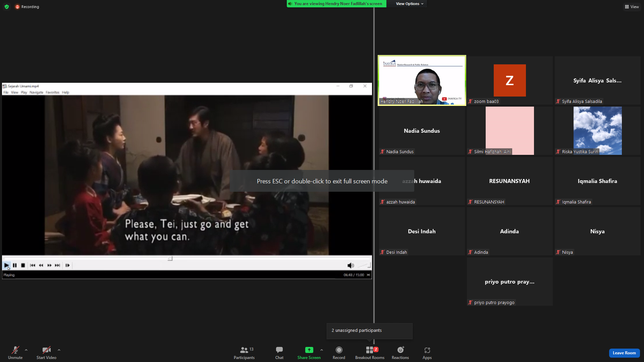This screenshot has height=362, width=644.
Task: Open the File menu in media player
Action: click(x=6, y=93)
